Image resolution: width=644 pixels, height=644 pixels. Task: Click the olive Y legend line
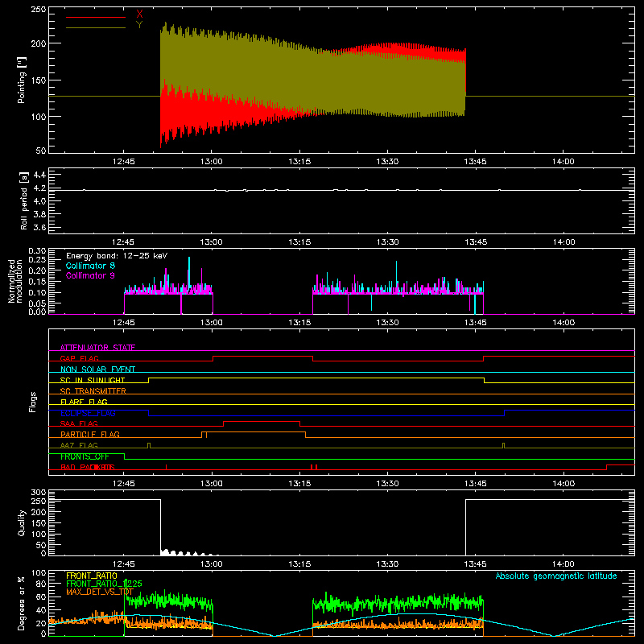pos(96,27)
